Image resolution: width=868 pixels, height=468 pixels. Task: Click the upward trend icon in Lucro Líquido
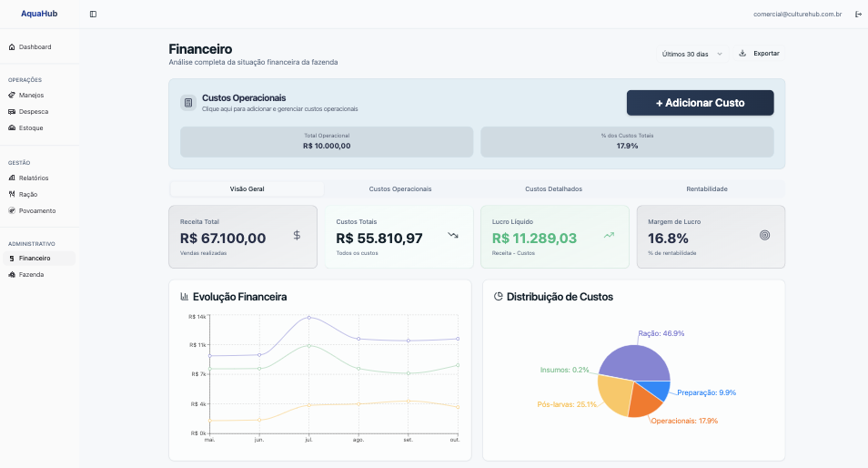[x=609, y=235]
